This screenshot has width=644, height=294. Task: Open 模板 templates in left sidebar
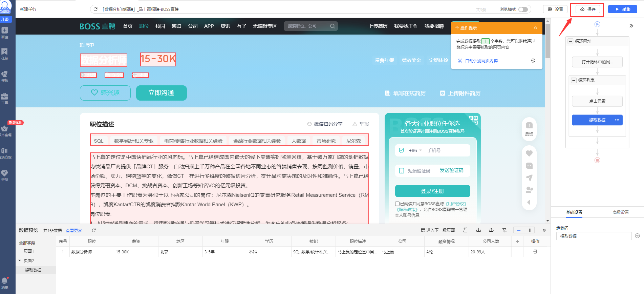tap(5, 77)
